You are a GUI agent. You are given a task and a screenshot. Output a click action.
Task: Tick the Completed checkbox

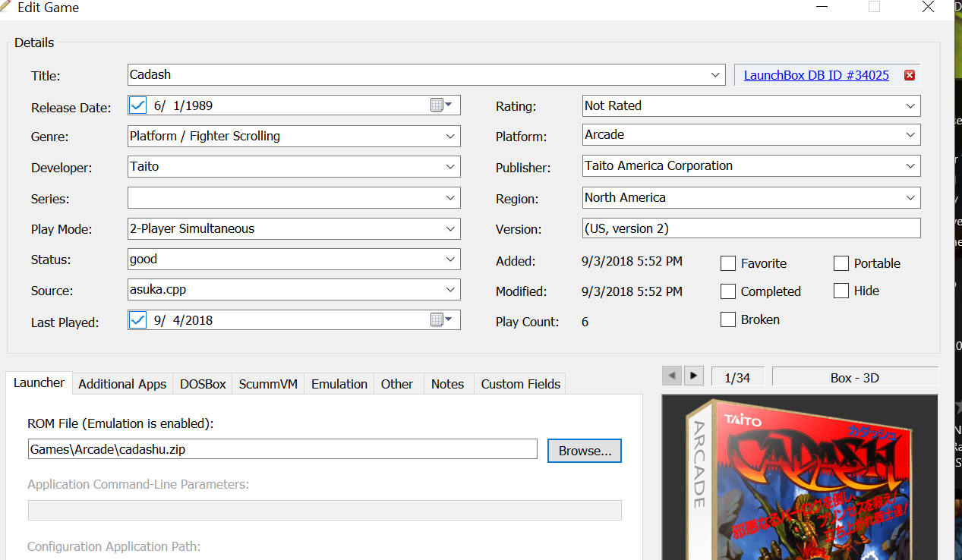click(728, 291)
